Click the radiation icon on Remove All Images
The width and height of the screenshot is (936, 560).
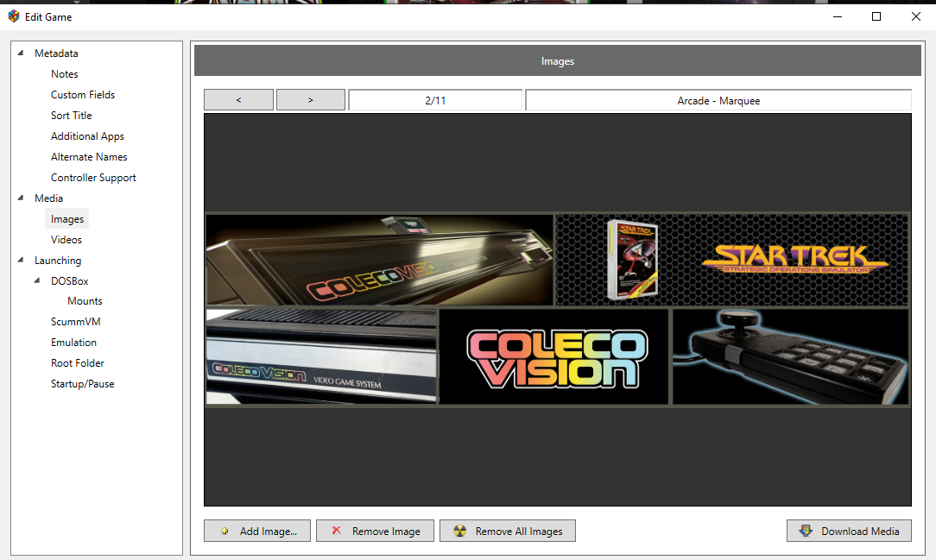pos(459,531)
